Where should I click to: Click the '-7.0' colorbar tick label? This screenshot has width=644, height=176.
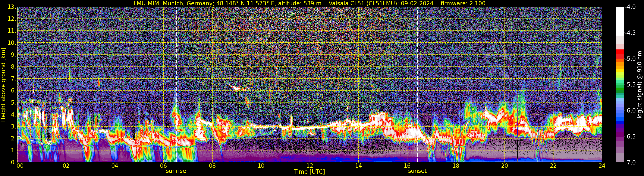(x=630, y=163)
